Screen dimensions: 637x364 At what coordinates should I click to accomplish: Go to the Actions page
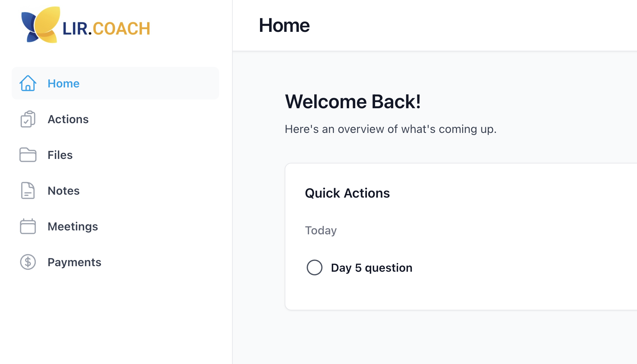pos(68,119)
